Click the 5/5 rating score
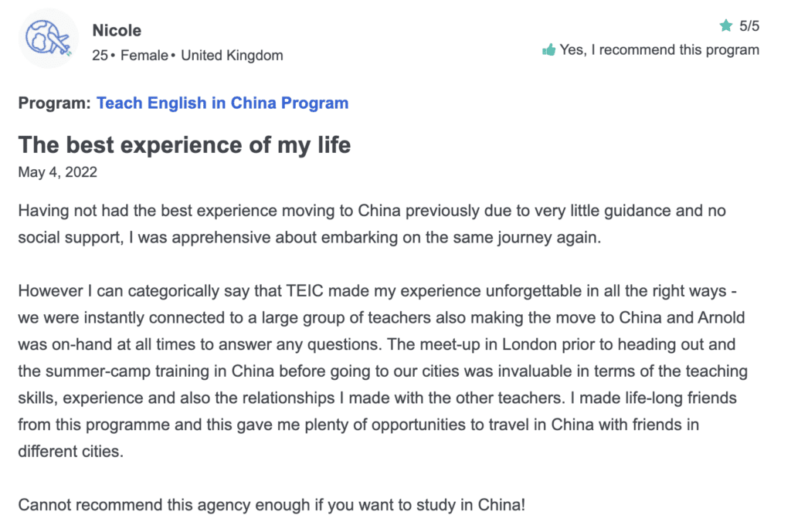 point(749,25)
